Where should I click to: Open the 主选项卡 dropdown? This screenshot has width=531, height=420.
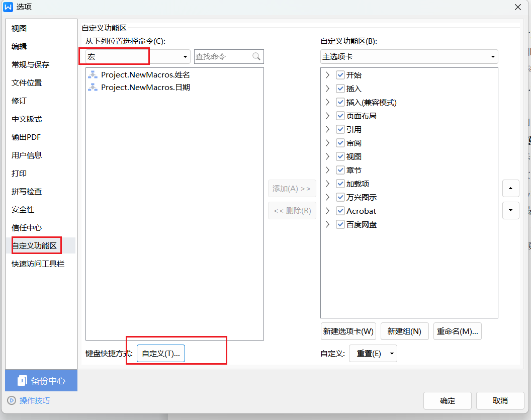[409, 57]
